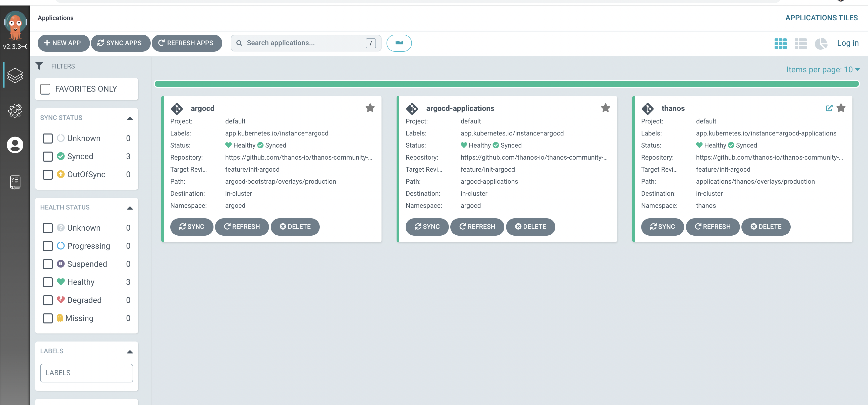
Task: Open Settings gears icon in sidebar
Action: (15, 110)
